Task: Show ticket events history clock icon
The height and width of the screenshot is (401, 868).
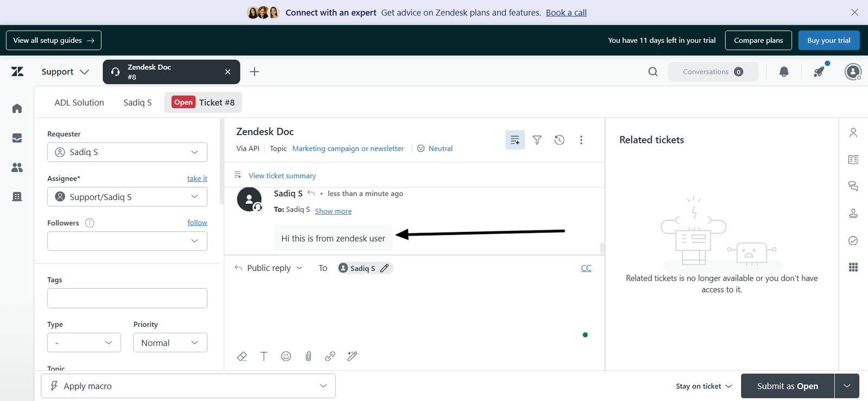Action: coord(559,140)
